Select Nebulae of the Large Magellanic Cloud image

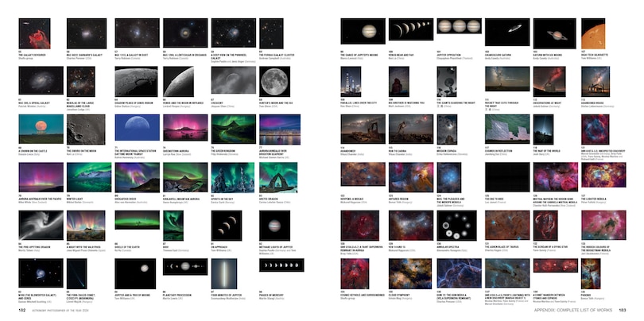(x=81, y=82)
